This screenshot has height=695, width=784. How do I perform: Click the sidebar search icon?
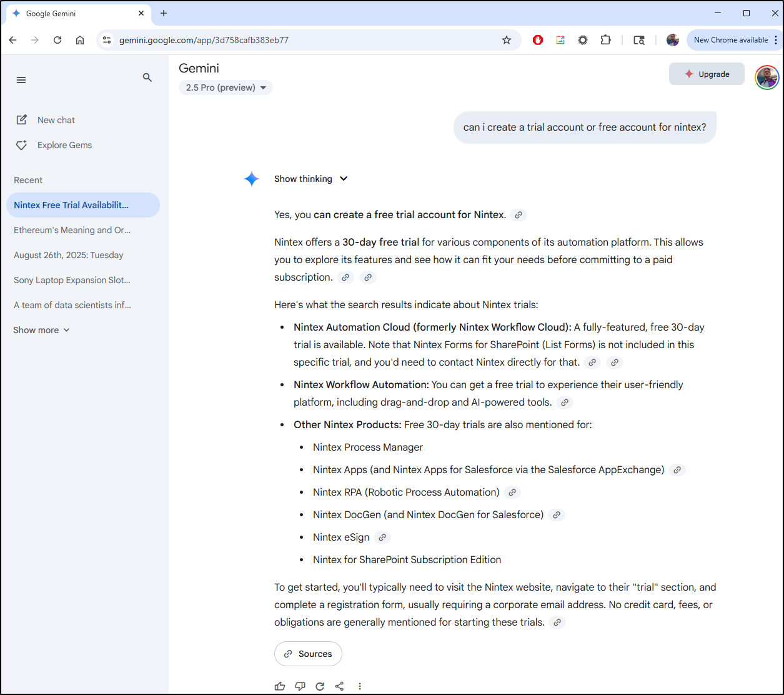click(x=147, y=77)
